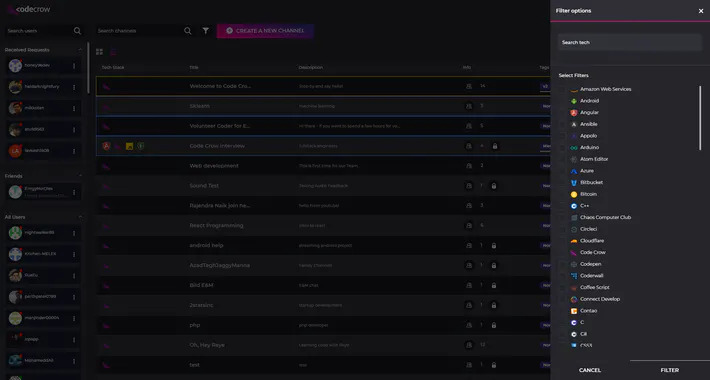
Task: Click the Amazon Web Services filter label
Action: point(606,89)
